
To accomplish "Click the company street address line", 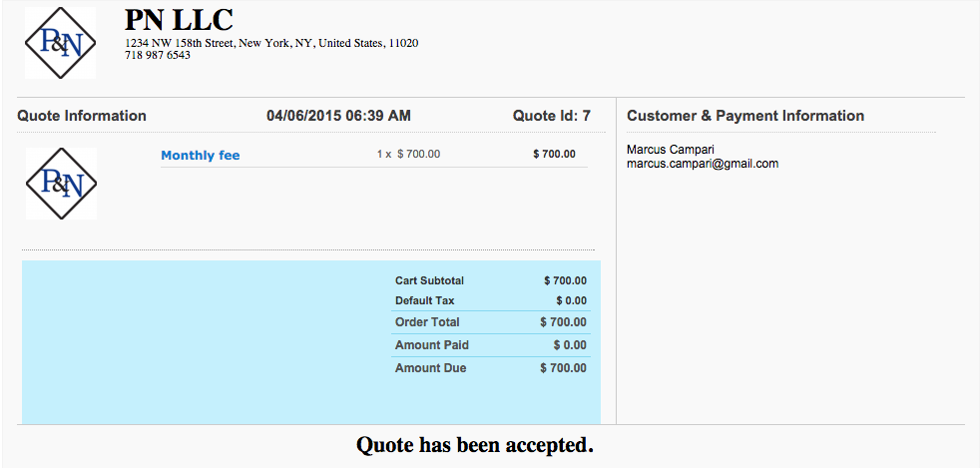I will (x=271, y=43).
